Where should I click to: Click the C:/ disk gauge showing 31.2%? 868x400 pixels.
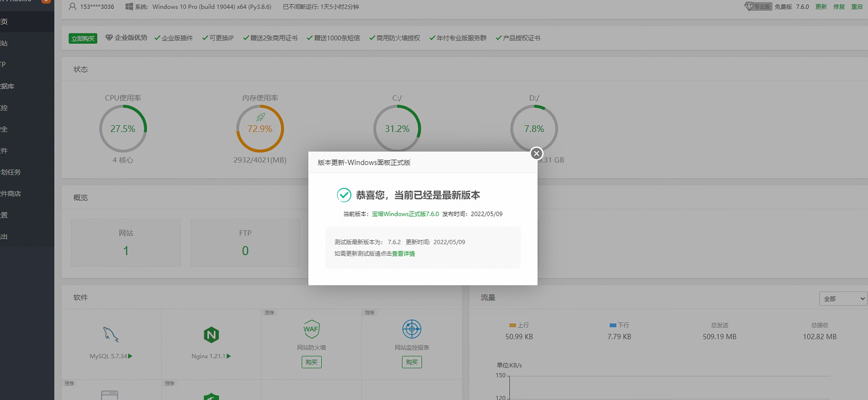[x=397, y=129]
